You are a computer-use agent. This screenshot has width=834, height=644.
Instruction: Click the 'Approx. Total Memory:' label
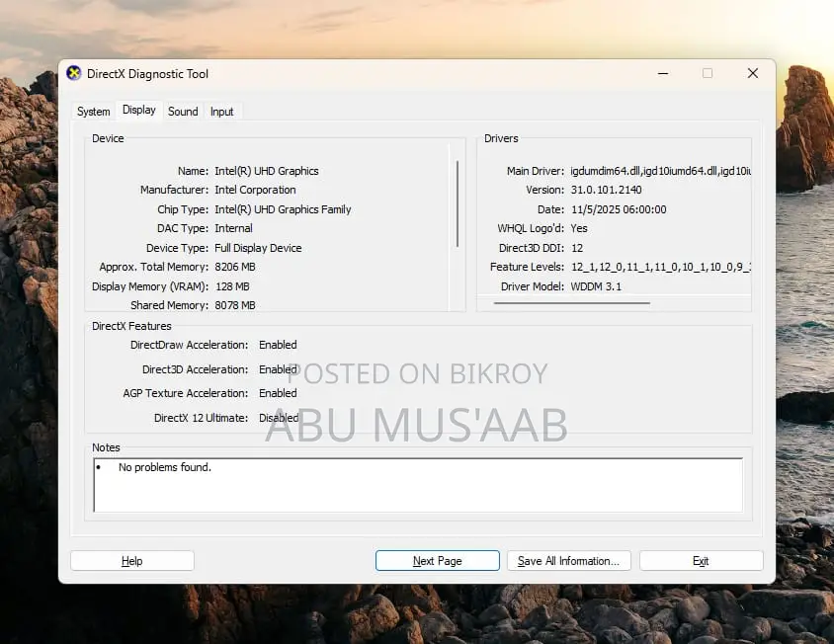154,267
